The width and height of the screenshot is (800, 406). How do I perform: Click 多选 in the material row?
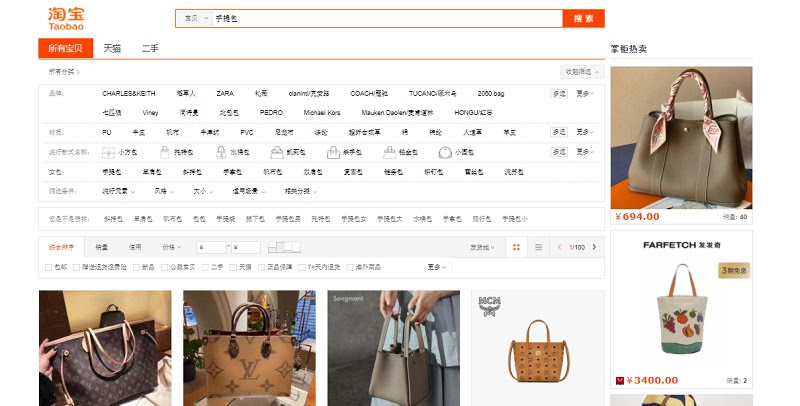pyautogui.click(x=559, y=132)
